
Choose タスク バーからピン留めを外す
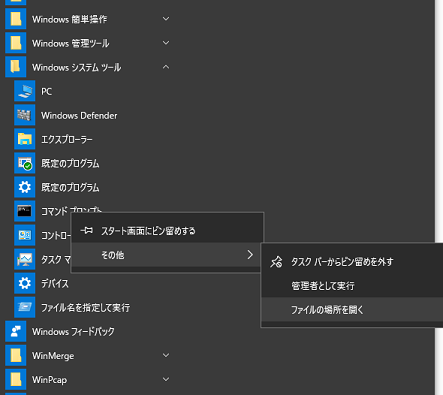pyautogui.click(x=352, y=262)
